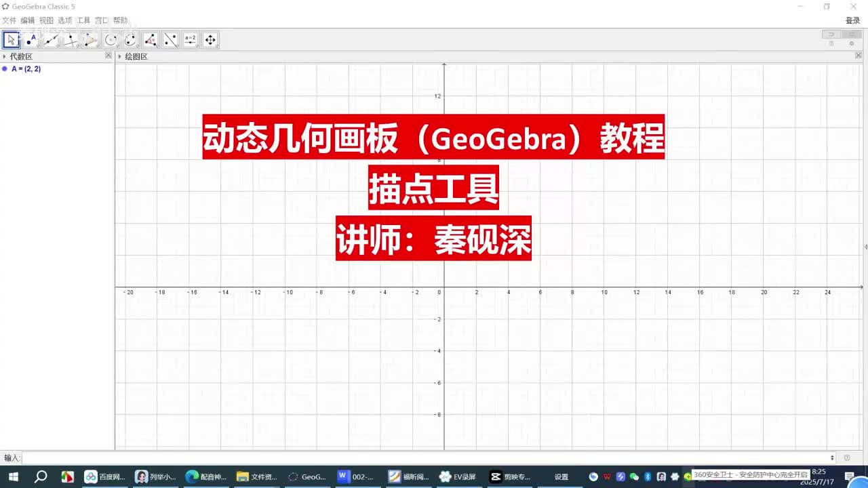
Task: Expand the side perspective panel arrow
Action: 865,247
